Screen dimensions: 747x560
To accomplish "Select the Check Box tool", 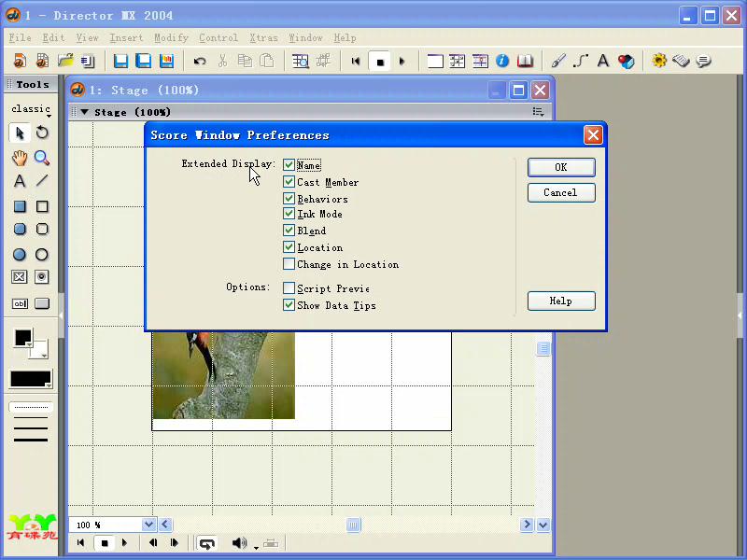I will (x=20, y=276).
